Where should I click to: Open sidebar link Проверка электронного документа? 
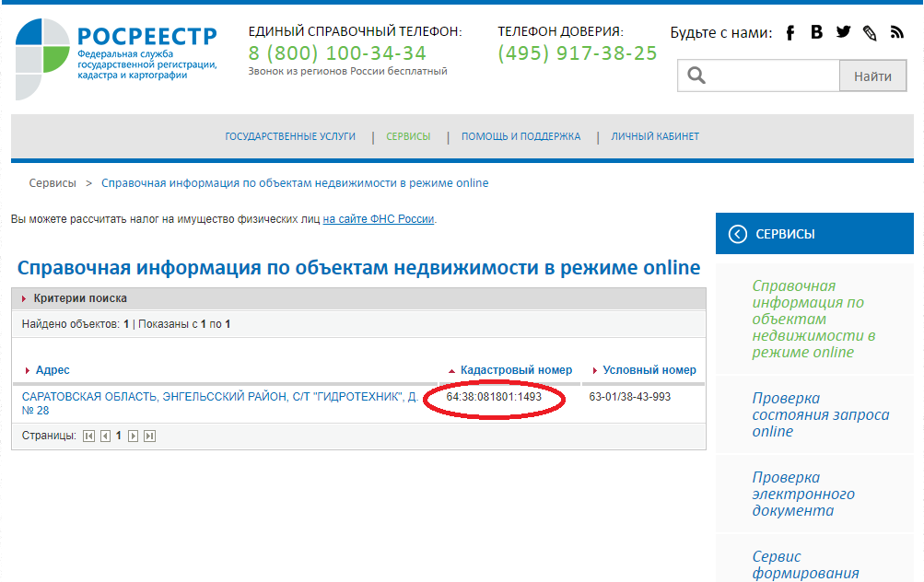pyautogui.click(x=803, y=494)
